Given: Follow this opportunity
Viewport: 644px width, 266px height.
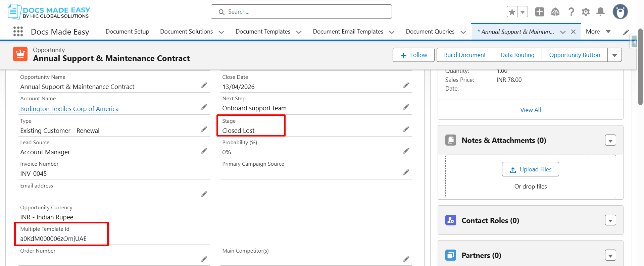Looking at the screenshot, I should click(413, 55).
